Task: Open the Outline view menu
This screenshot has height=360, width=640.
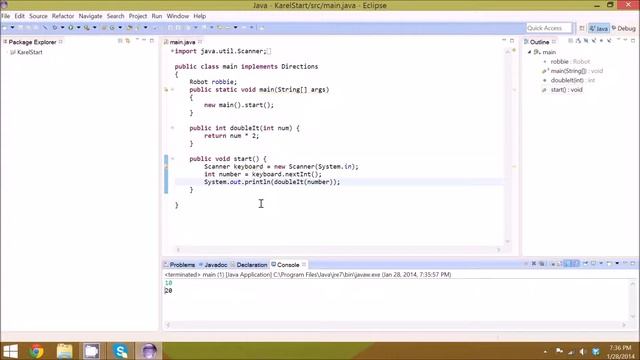Action: click(618, 40)
